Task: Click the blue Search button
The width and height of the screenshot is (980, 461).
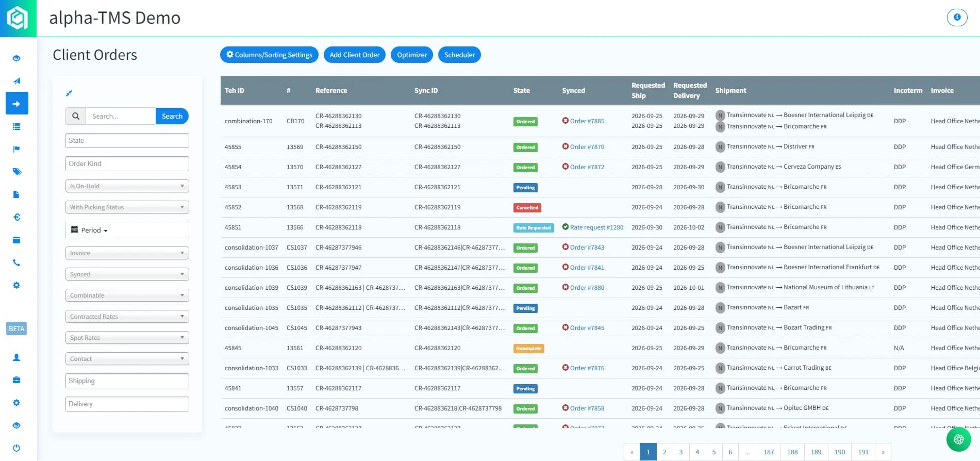Action: 172,116
